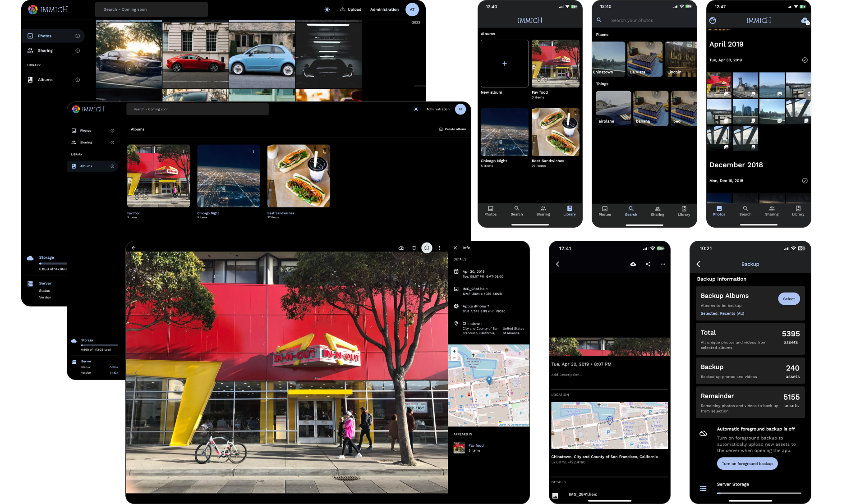Toggle the theme using the sun icon beside Upload
Viewport: 851px width, 504px height.
click(x=327, y=9)
